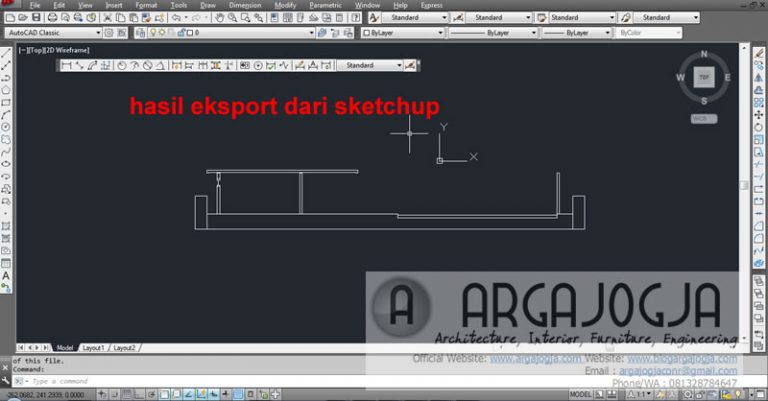This screenshot has height=401, width=768.
Task: Click the Plot printer icon
Action: (x=52, y=18)
